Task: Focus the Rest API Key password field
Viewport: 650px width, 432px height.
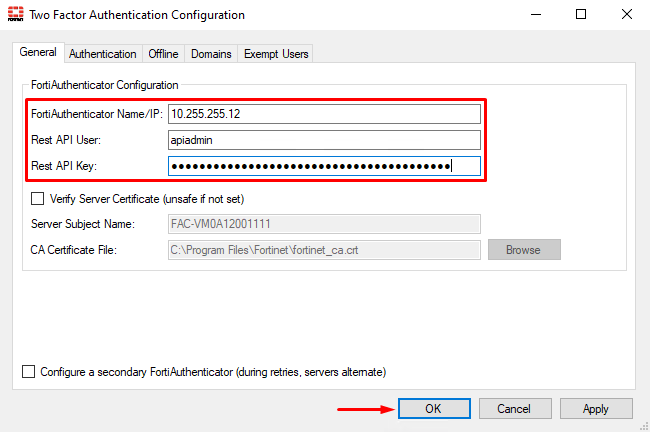Action: coord(324,166)
